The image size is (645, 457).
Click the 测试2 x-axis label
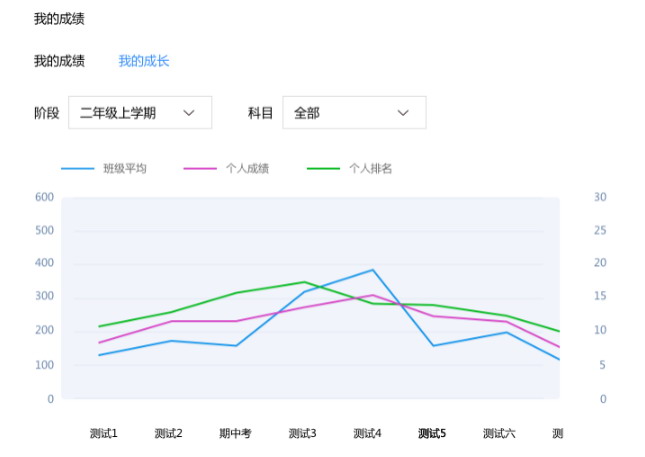(169, 433)
